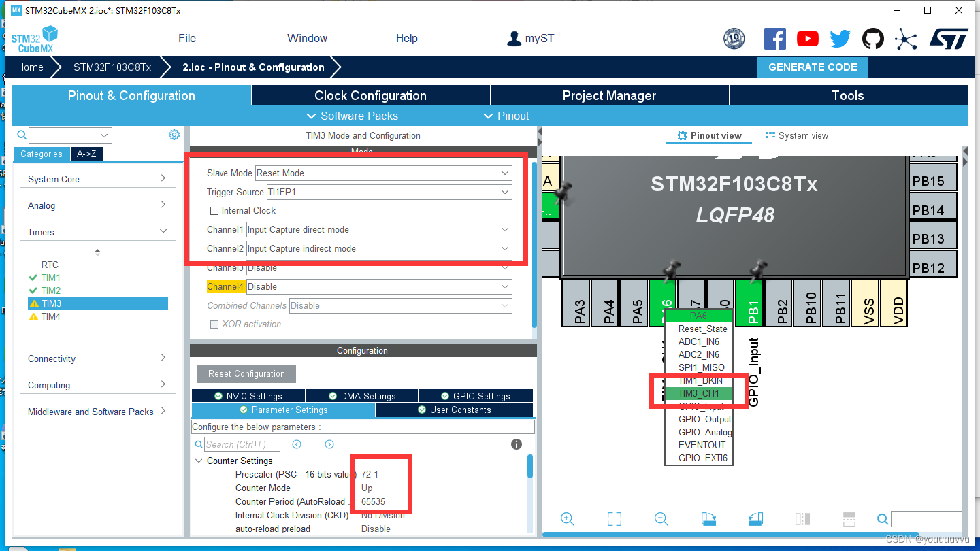
Task: Fit the chip to the view frame
Action: point(615,518)
